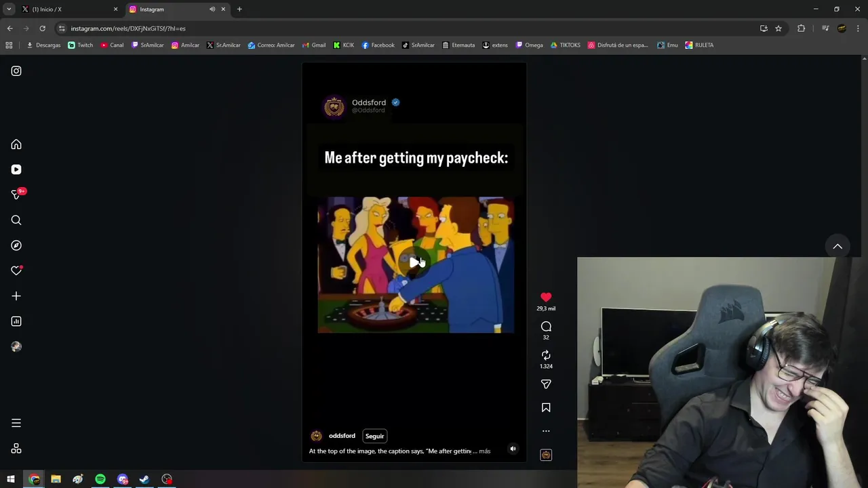
Task: Open Canal bookmark
Action: (112, 45)
